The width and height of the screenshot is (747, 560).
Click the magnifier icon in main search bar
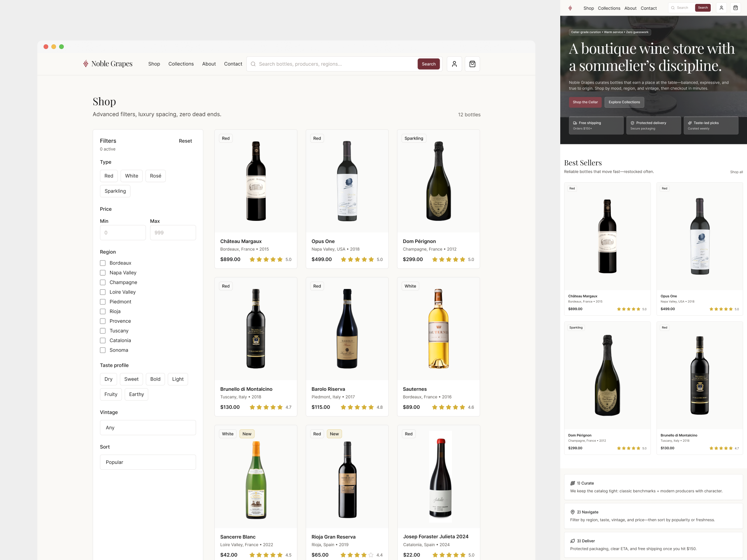(x=253, y=64)
